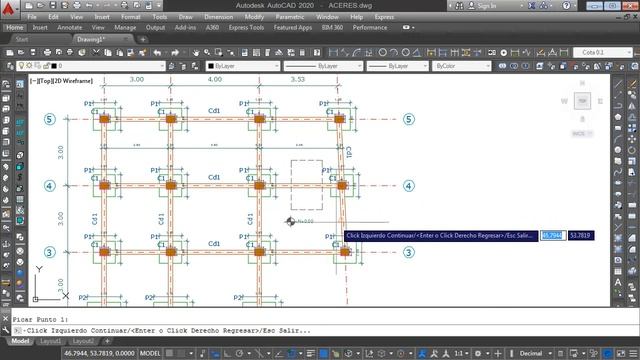The height and width of the screenshot is (360, 640).
Task: Click the Redo arrow in standard toolbar
Action: [x=175, y=52]
